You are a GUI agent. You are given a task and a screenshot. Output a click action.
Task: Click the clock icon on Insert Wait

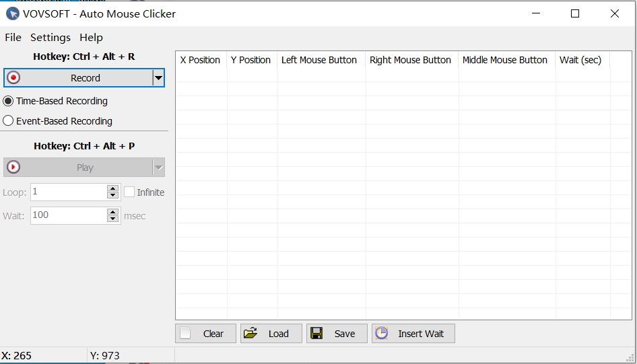(382, 333)
